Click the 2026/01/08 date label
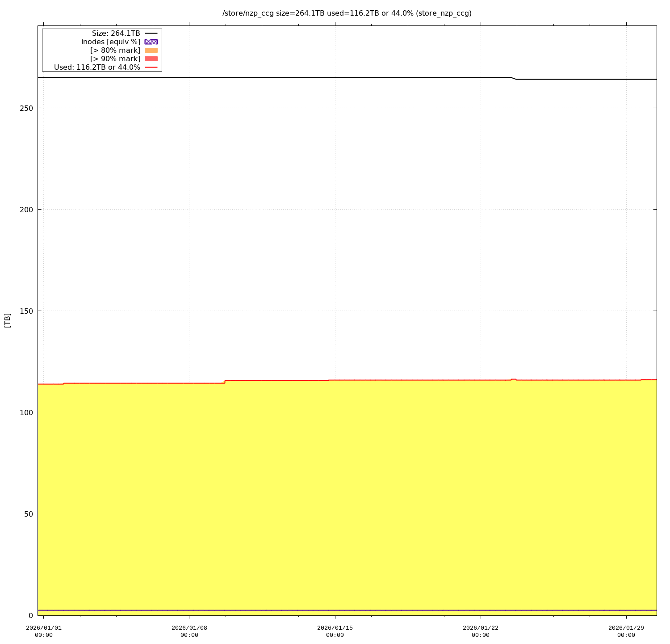Viewport: 670px width, 644px height. click(189, 631)
